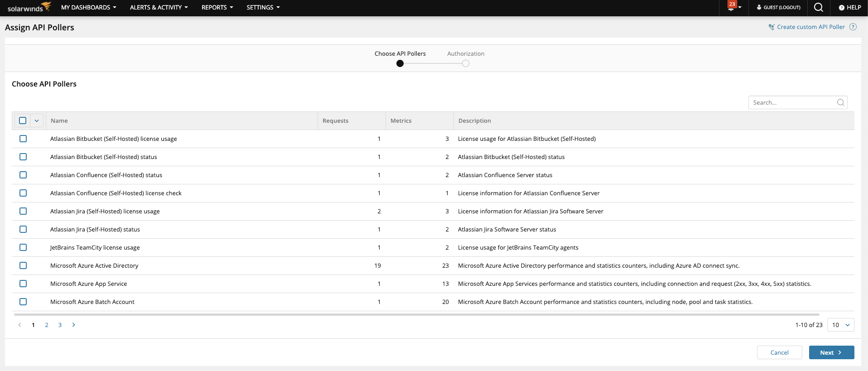Check Microsoft Azure Batch Account row
This screenshot has width=868, height=371.
[23, 302]
